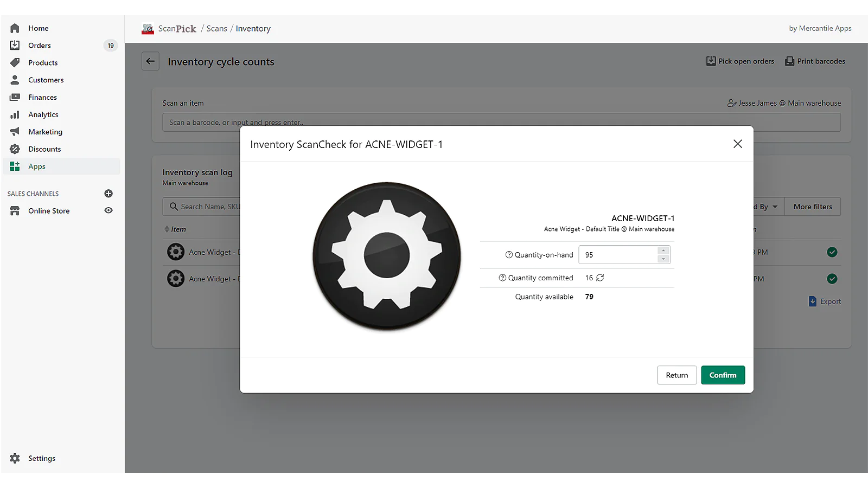Decrease Quantity-on-hand with the down stepper
This screenshot has height=488, width=868.
(663, 259)
